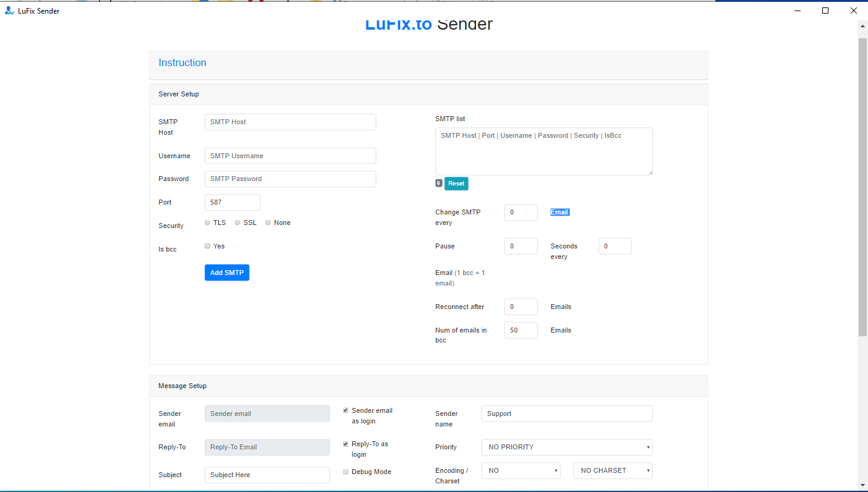Viewport: 868px width, 492px height.
Task: Focus the SMTP list text area
Action: point(543,151)
